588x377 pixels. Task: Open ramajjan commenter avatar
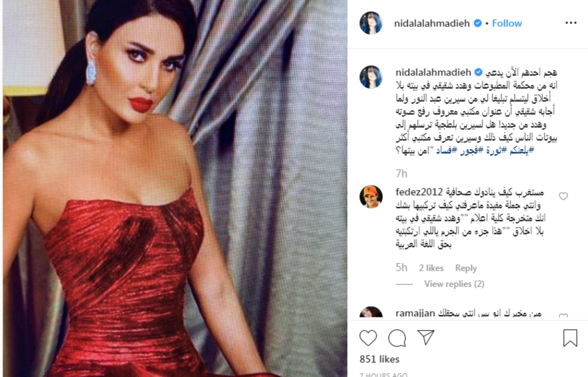click(x=371, y=313)
